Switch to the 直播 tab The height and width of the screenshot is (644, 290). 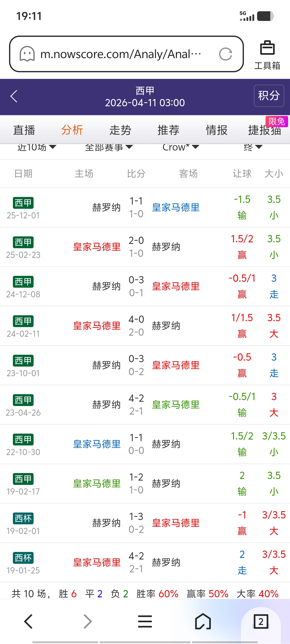coord(24,130)
